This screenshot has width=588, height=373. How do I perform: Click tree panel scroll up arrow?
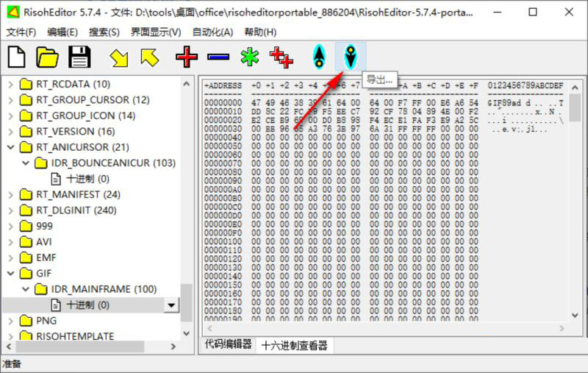pos(187,84)
